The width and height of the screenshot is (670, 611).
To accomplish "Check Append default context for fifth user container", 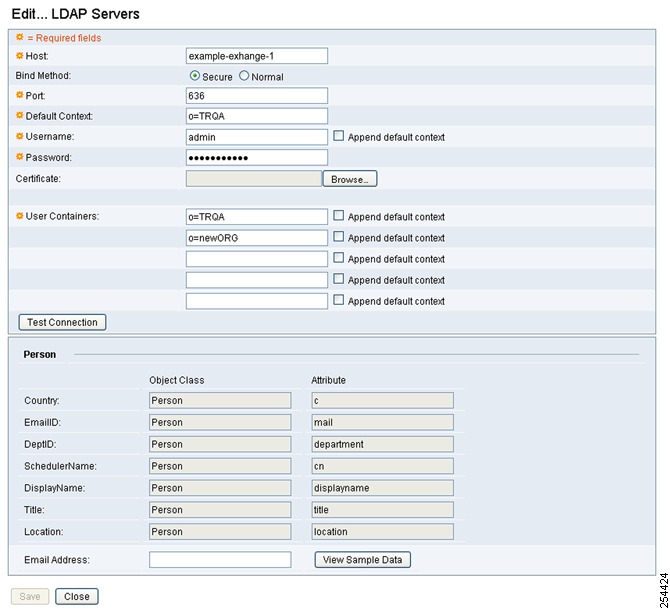I will pos(338,300).
